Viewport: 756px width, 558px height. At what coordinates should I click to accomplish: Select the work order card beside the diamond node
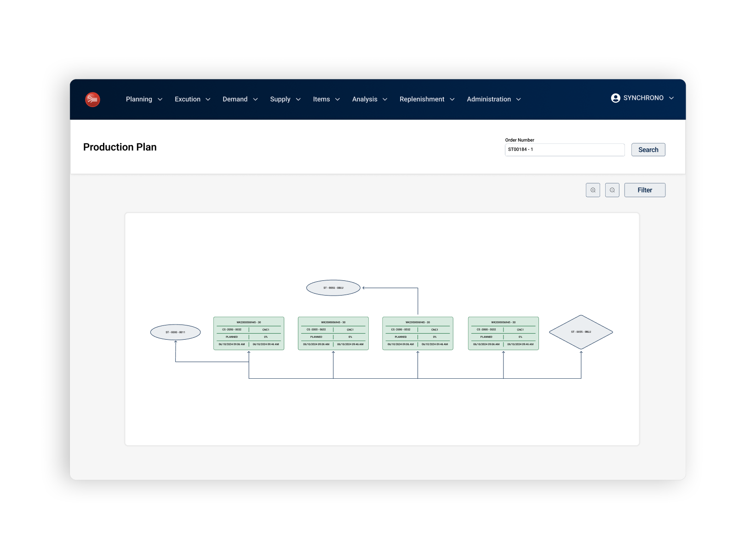pos(504,333)
